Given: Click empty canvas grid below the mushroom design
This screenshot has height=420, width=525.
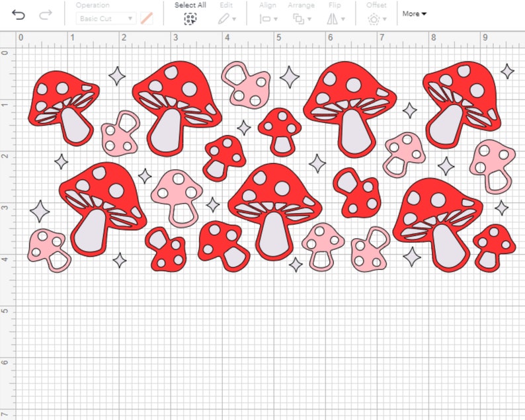Looking at the screenshot, I should (264, 344).
